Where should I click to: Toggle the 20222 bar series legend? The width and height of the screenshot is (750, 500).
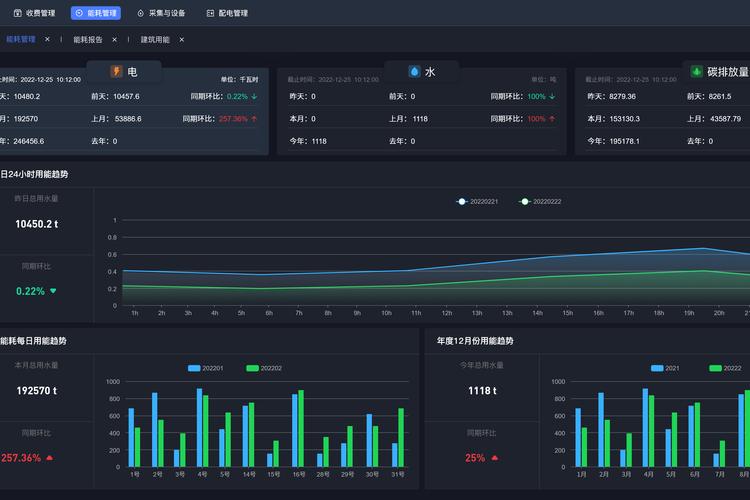(725, 368)
